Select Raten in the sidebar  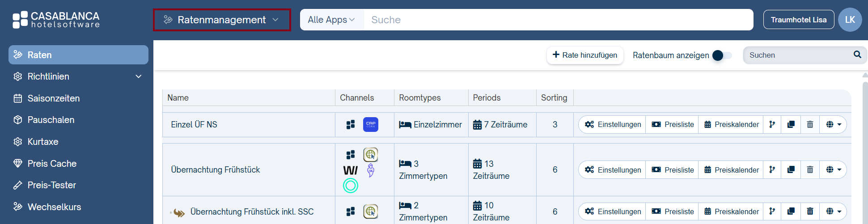tap(78, 55)
